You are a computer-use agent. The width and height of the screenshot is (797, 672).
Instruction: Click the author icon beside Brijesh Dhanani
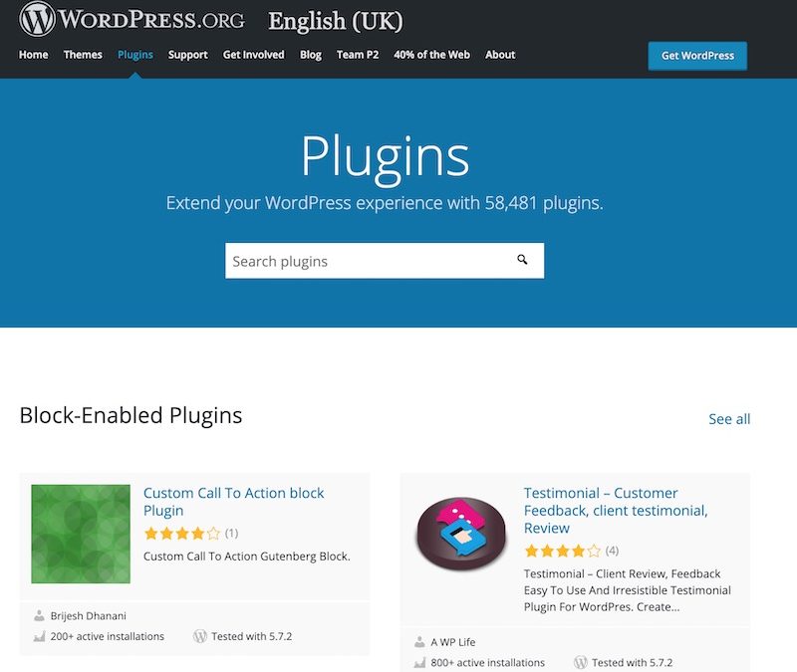tap(39, 615)
